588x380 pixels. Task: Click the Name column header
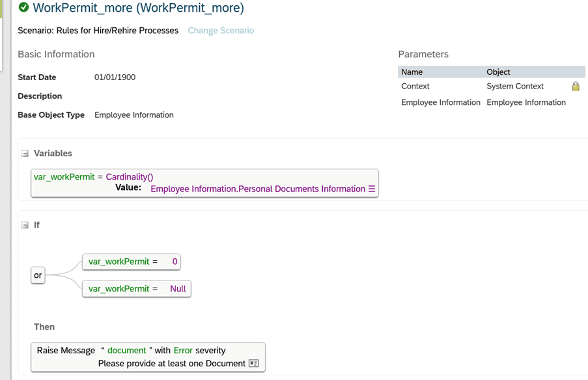pos(412,72)
